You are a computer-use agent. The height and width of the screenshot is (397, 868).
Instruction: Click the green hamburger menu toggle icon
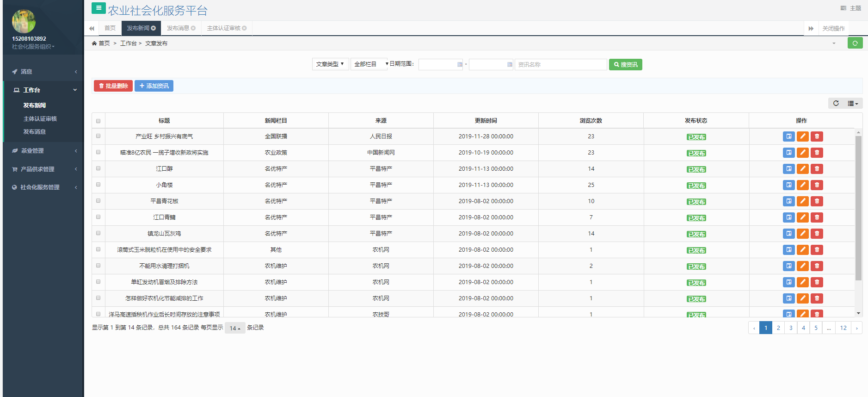pos(98,8)
